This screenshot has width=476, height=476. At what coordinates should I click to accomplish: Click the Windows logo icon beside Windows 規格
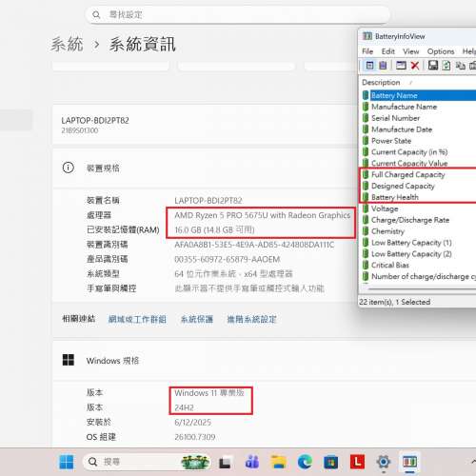click(x=69, y=360)
